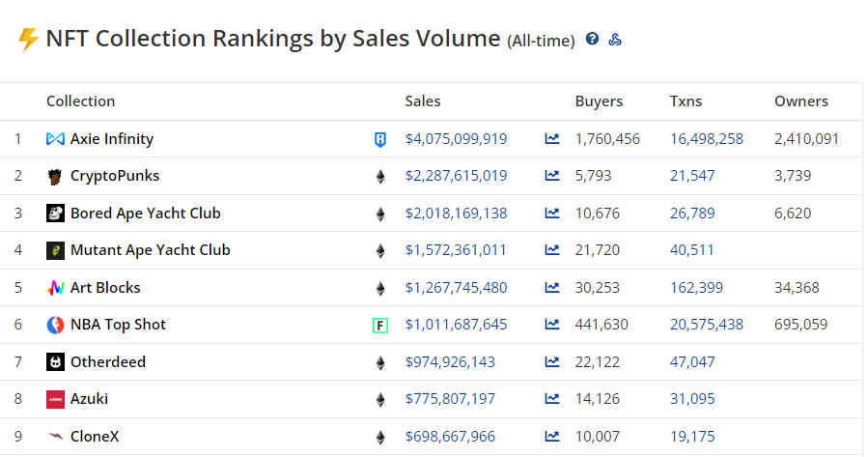Open the CryptoPunks collection link
The height and width of the screenshot is (457, 868).
(x=115, y=176)
